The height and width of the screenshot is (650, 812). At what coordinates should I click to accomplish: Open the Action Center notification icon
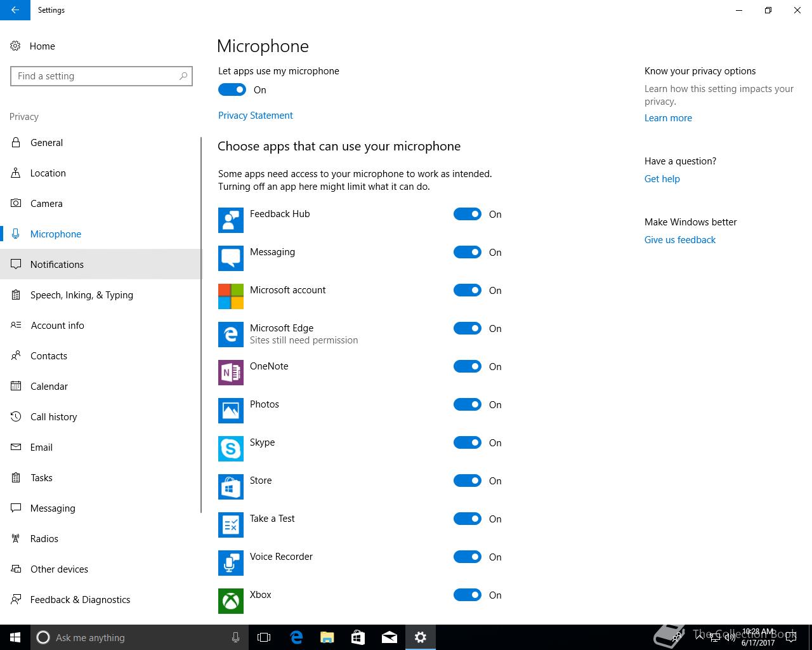tap(790, 637)
